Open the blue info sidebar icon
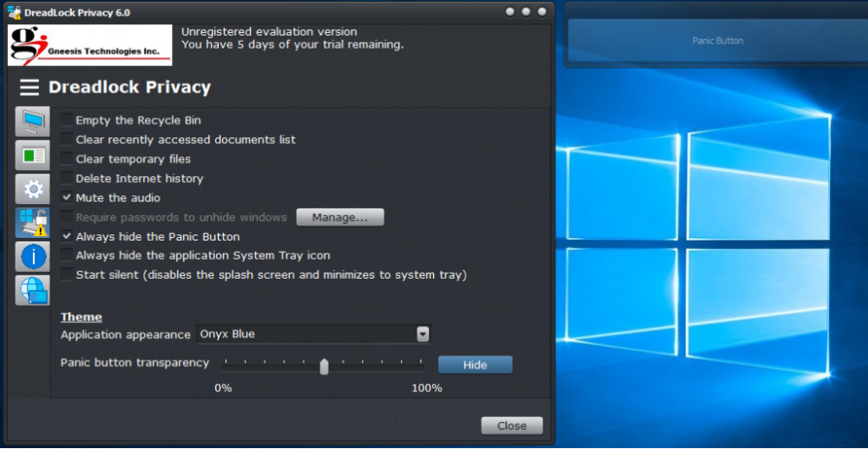 point(33,256)
